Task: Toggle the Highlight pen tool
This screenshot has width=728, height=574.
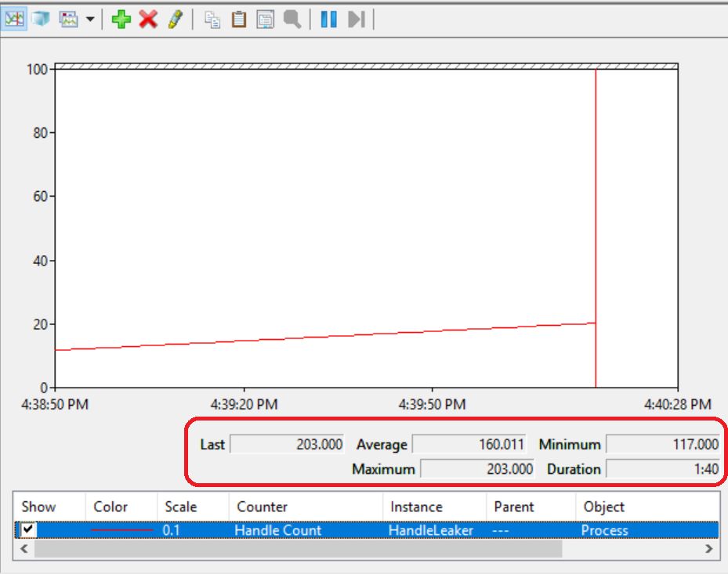Action: tap(176, 19)
